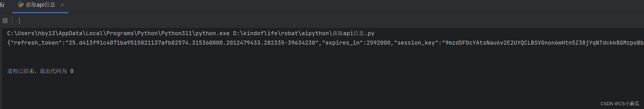Select the 获取api信息 run tab
The height and width of the screenshot is (109, 644).
click(40, 5)
